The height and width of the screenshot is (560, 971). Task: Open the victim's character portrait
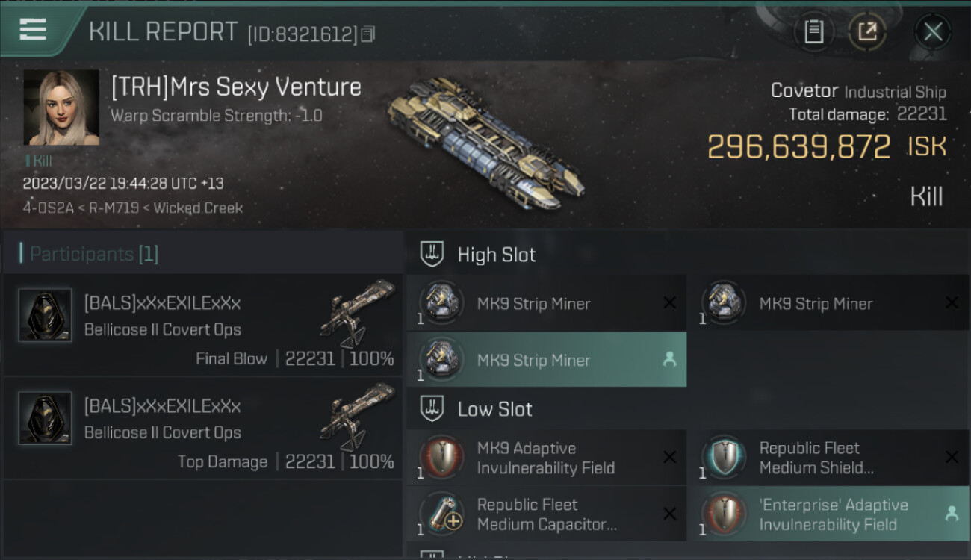pos(61,108)
